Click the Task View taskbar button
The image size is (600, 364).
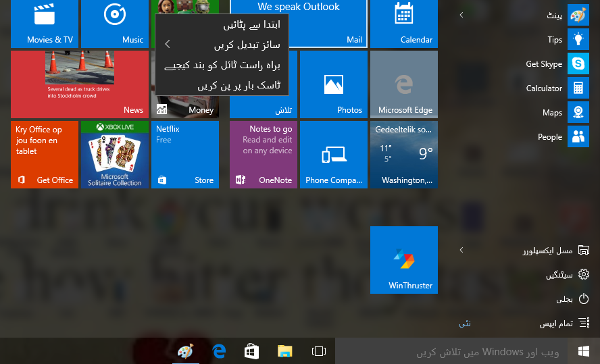(x=319, y=351)
